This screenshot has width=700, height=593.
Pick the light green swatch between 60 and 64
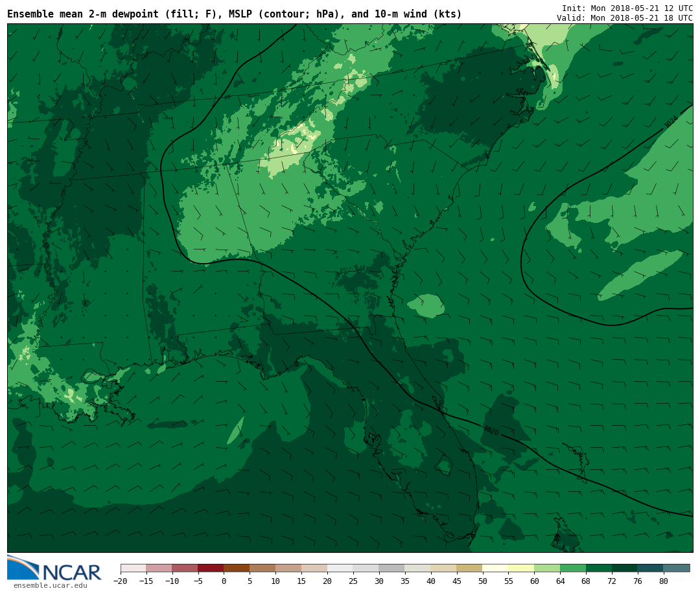click(x=547, y=568)
